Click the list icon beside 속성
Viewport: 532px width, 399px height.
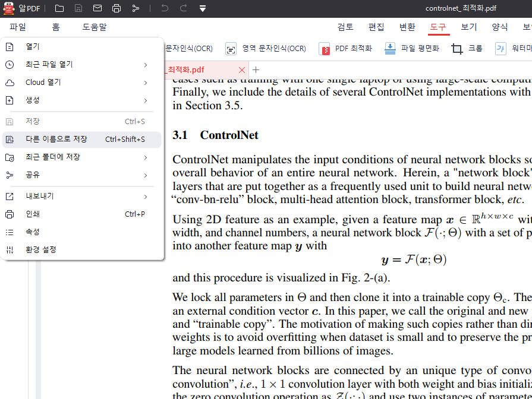(10, 232)
